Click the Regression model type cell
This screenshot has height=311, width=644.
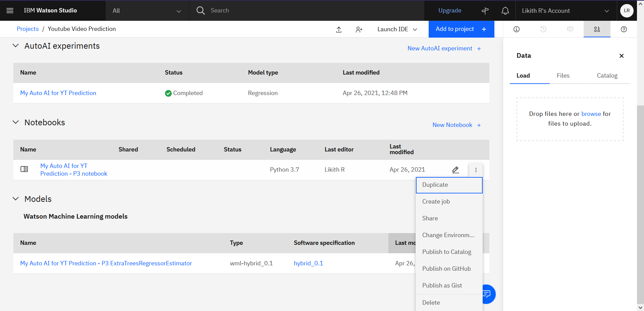point(263,93)
